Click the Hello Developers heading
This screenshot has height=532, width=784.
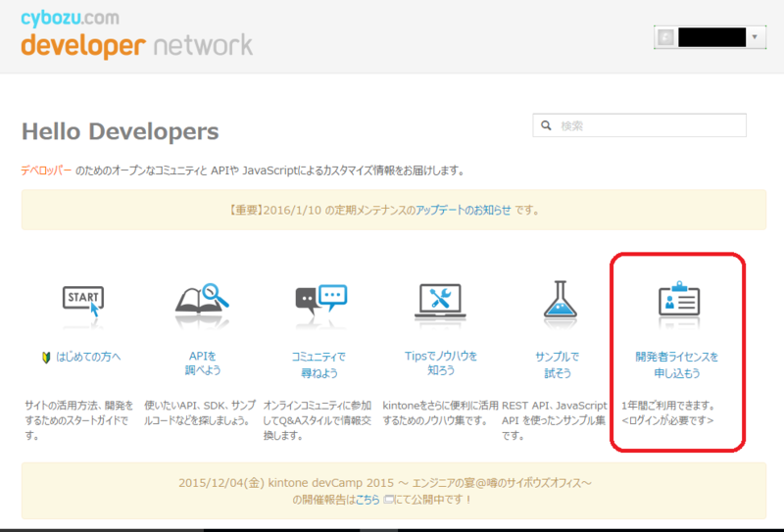(120, 131)
